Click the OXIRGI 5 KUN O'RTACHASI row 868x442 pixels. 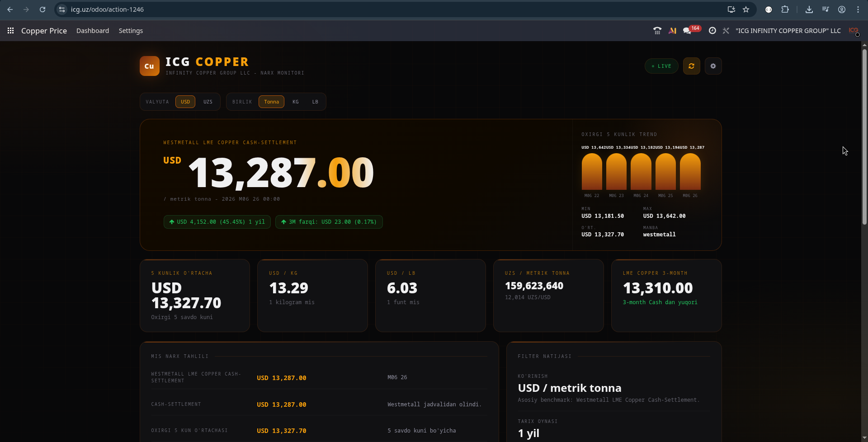(x=319, y=431)
